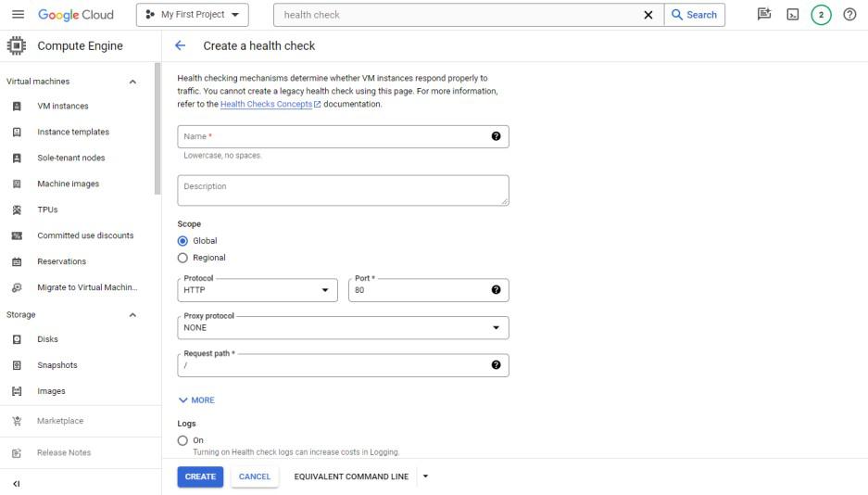Screen dimensions: 868x495
Task: Open Health Checks Concepts documentation link
Action: (x=266, y=105)
